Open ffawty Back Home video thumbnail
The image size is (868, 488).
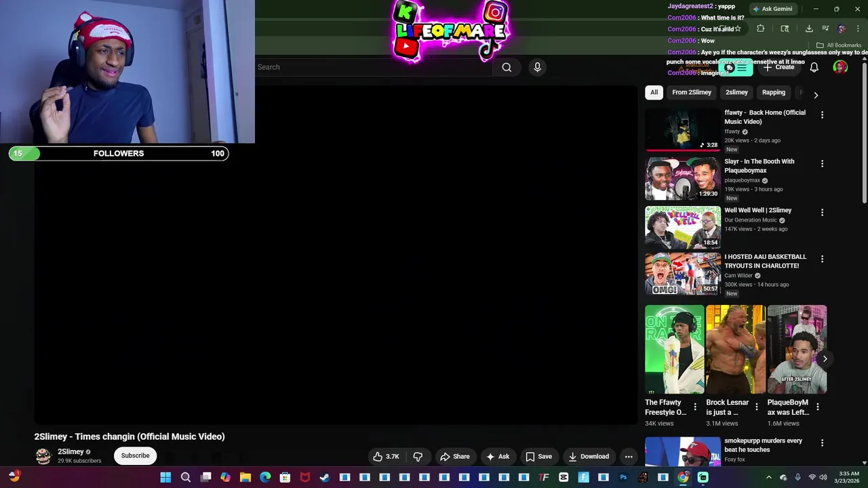pyautogui.click(x=682, y=130)
